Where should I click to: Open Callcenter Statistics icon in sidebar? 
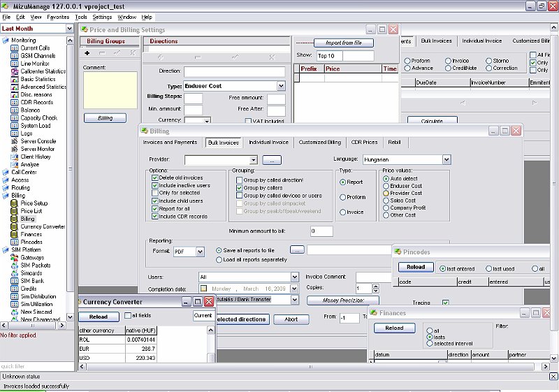point(14,71)
